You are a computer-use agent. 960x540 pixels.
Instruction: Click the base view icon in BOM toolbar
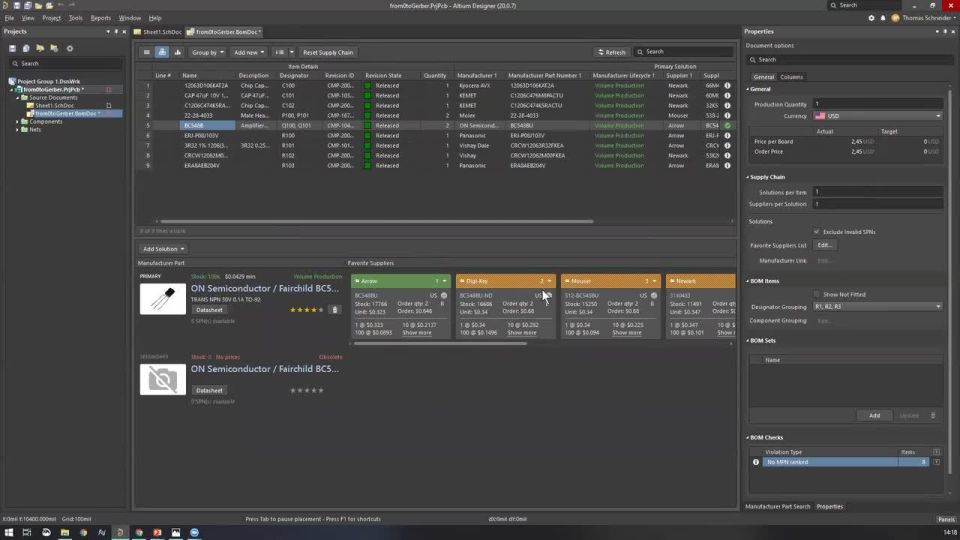146,52
